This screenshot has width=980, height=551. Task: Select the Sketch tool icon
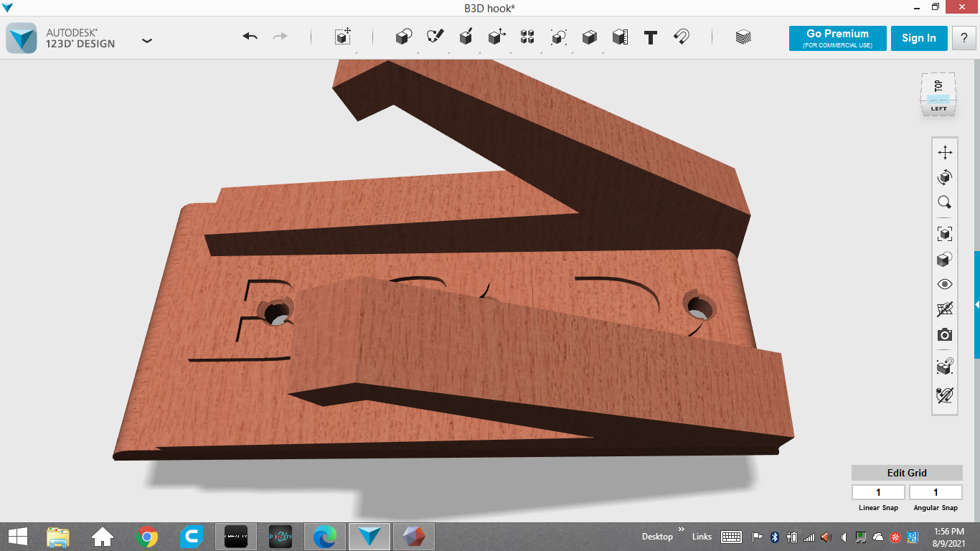(x=435, y=37)
